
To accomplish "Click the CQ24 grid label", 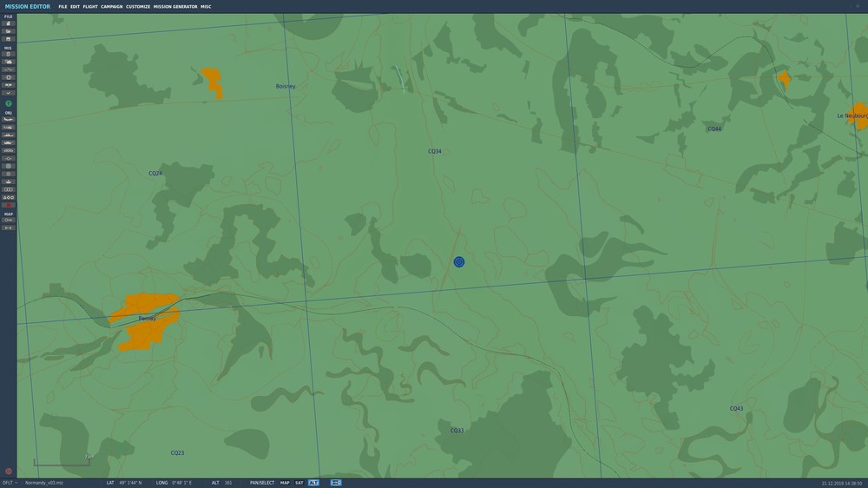I will coord(155,174).
